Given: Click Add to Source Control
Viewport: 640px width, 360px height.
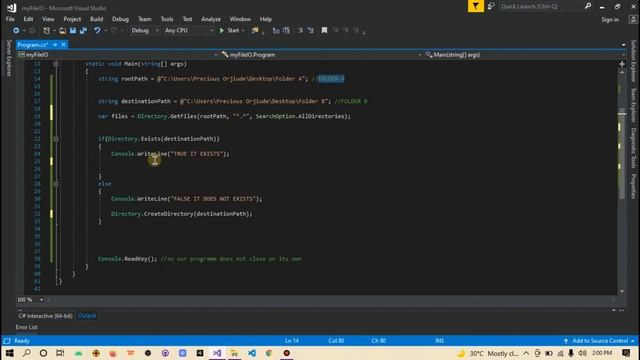Looking at the screenshot, I should click(600, 341).
